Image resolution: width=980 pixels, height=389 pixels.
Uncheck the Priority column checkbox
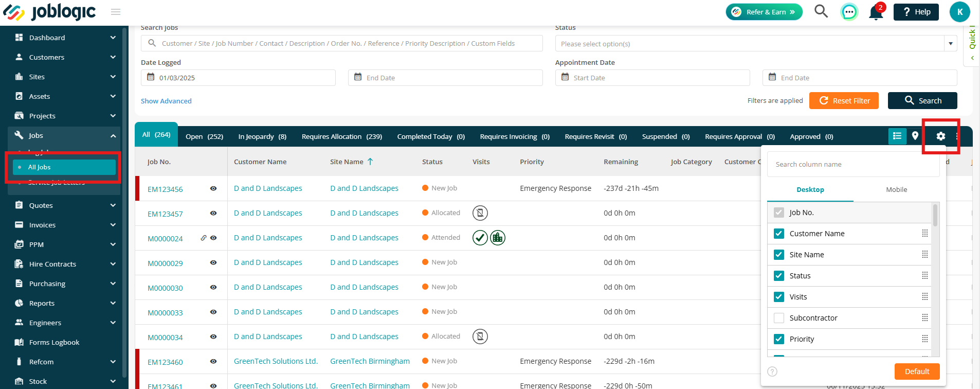pos(779,339)
